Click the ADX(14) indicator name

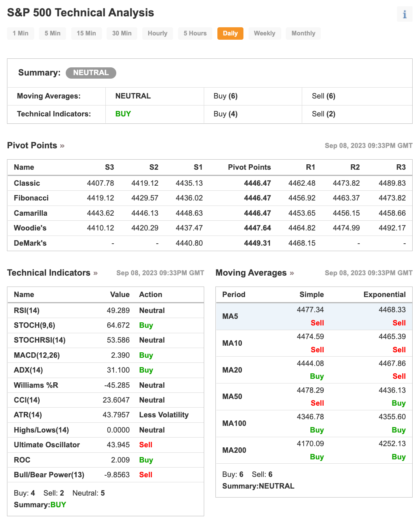(x=28, y=370)
